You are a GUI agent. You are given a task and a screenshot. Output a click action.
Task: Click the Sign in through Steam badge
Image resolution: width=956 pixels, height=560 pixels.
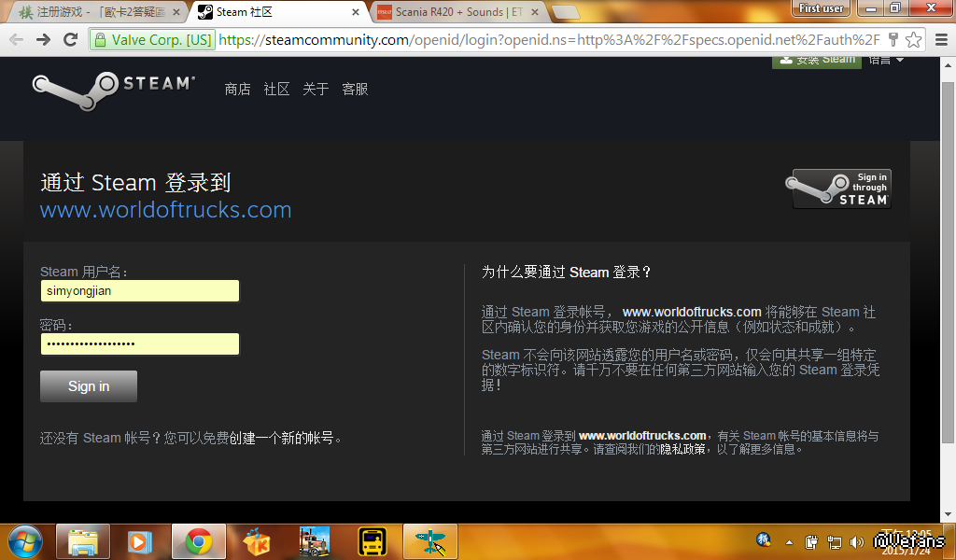coord(841,189)
